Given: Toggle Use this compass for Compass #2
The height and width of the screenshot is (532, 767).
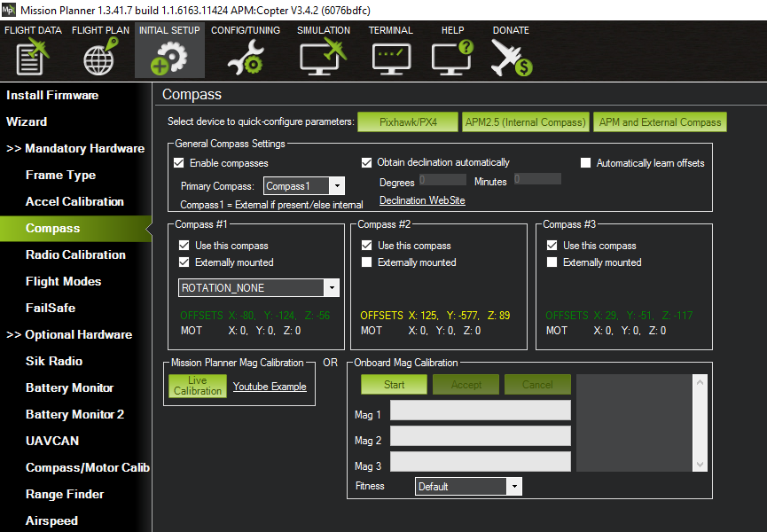Looking at the screenshot, I should pos(366,246).
